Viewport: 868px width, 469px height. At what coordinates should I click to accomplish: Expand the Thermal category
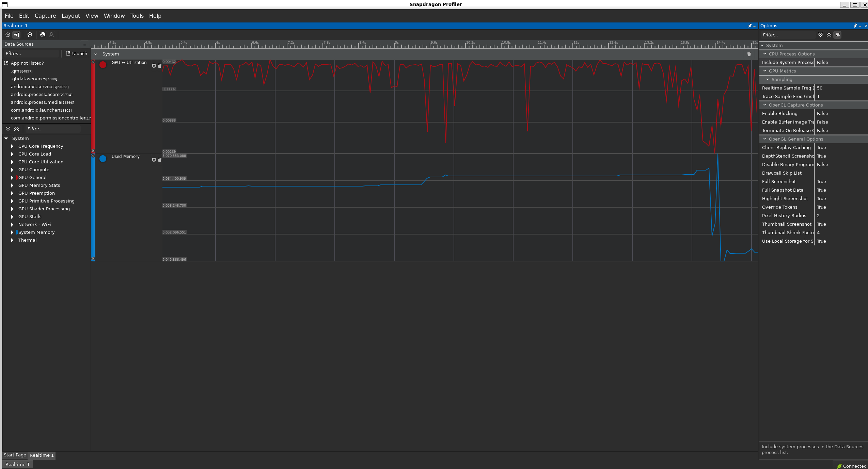pos(12,240)
